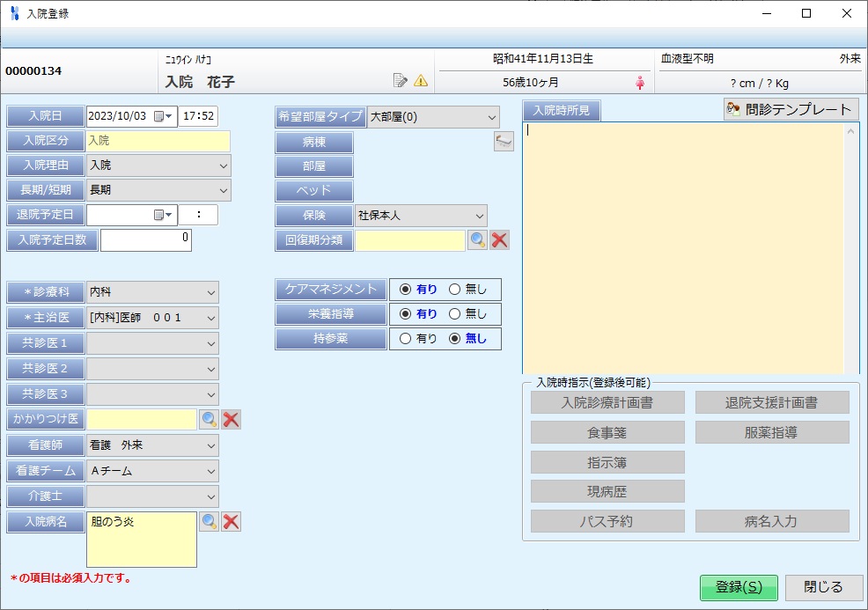The height and width of the screenshot is (610, 868).
Task: Open the 看護チーム dropdown showing Aチーム
Action: (211, 471)
